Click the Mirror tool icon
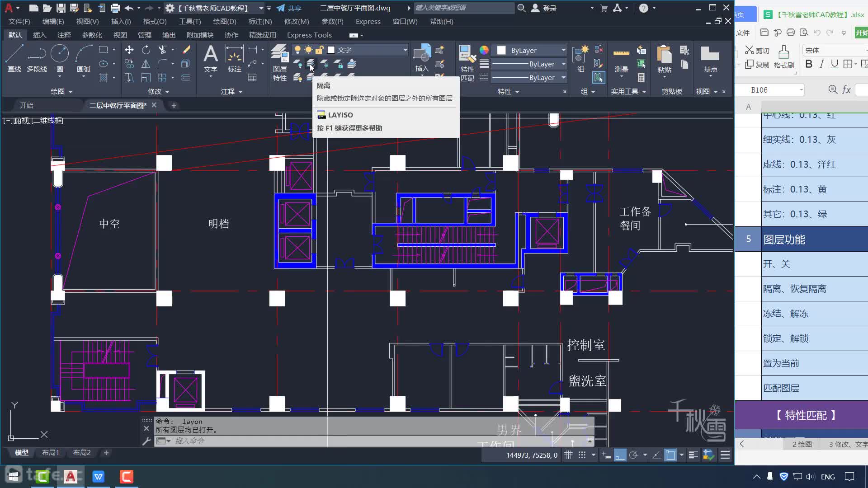 point(146,64)
